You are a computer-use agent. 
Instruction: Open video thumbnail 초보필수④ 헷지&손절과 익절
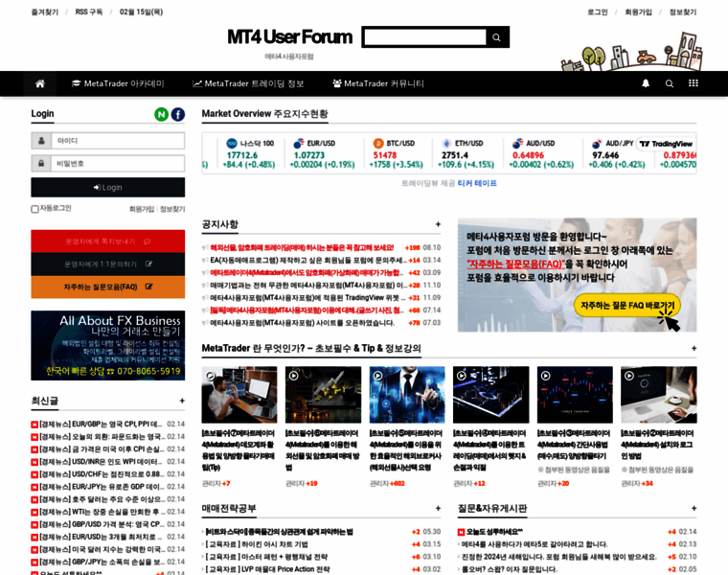[490, 395]
